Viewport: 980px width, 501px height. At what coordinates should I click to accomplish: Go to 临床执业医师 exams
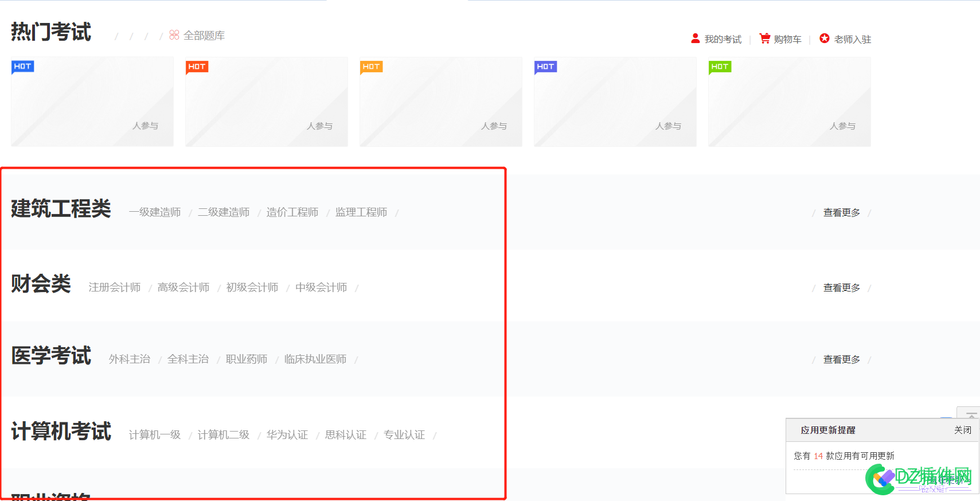[315, 359]
